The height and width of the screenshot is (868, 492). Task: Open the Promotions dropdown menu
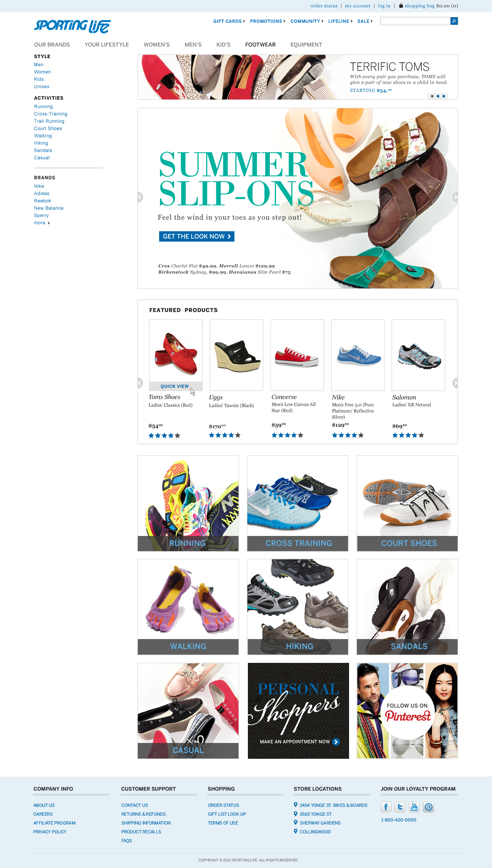[268, 21]
